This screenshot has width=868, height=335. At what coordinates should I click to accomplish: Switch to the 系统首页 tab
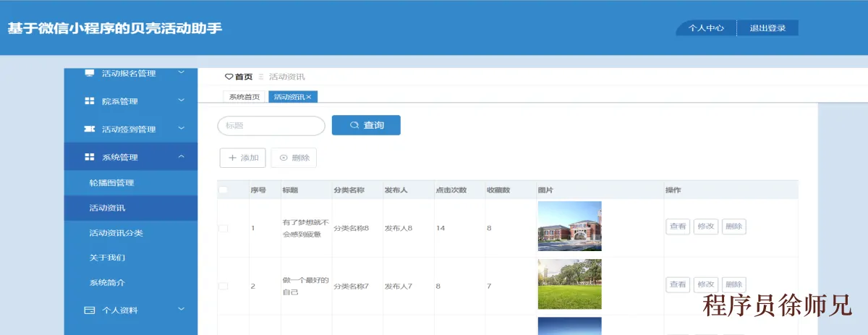click(x=244, y=97)
